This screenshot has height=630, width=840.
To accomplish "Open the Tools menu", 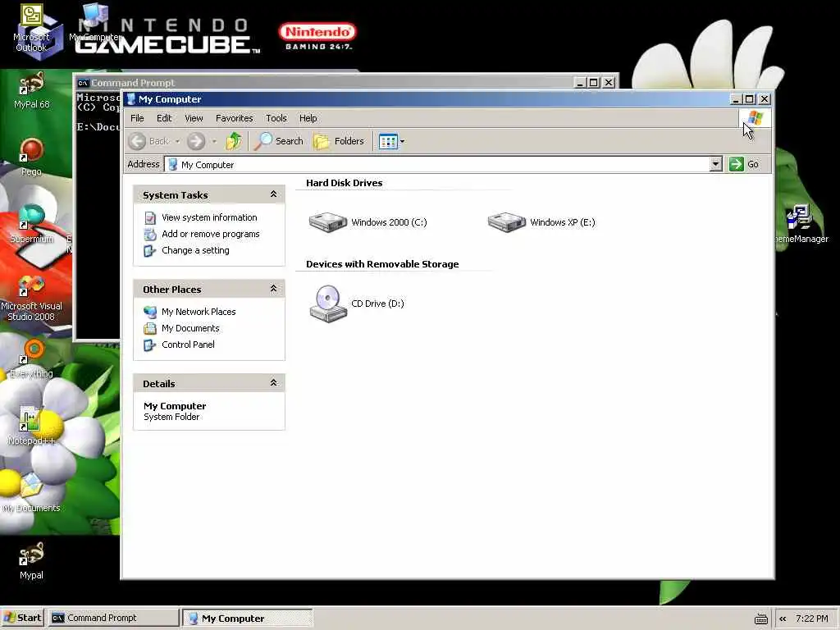I will (276, 118).
